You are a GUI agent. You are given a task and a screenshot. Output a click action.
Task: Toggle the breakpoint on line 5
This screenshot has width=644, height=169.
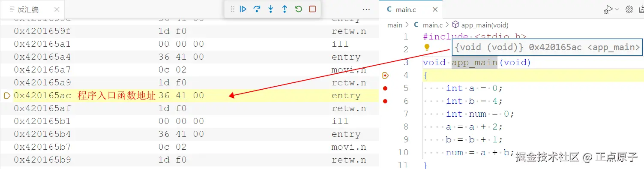pyautogui.click(x=385, y=88)
